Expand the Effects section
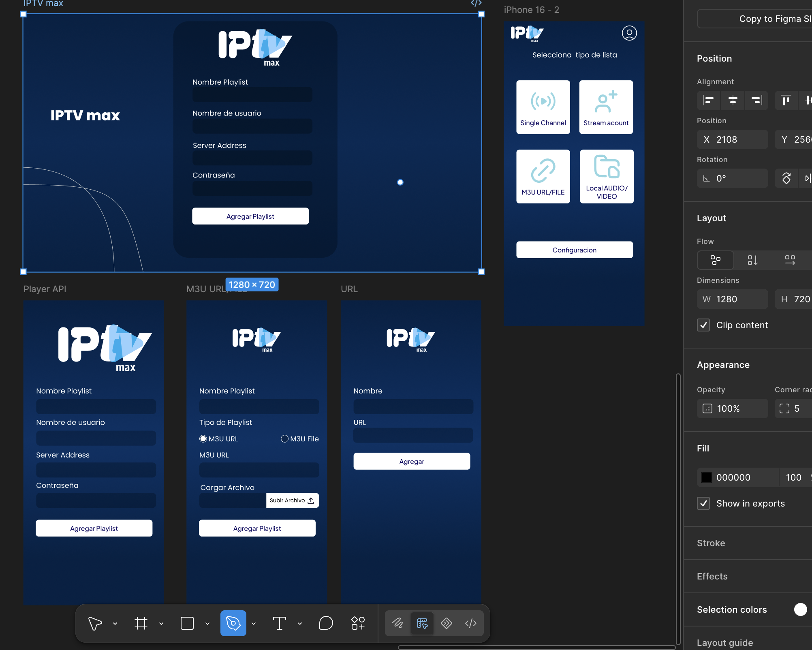 (712, 576)
